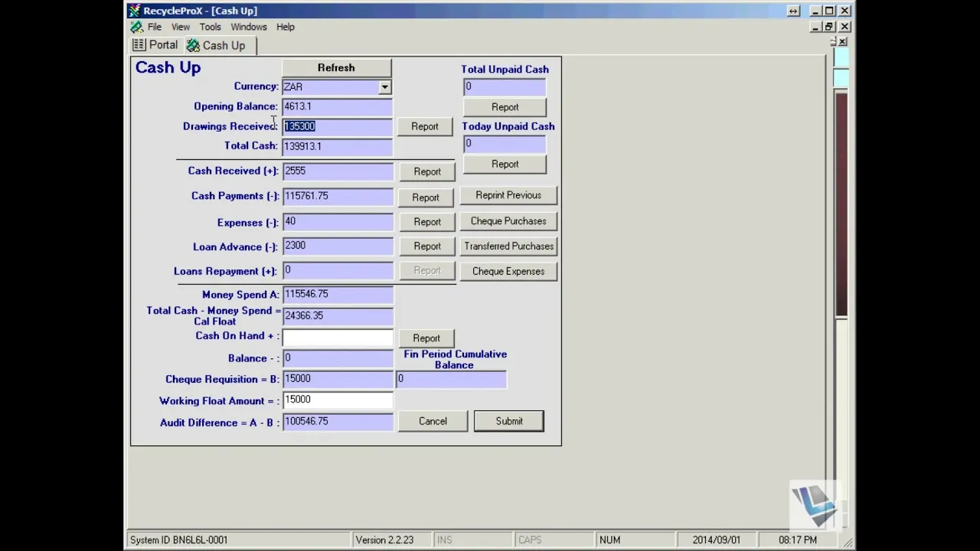The image size is (980, 551).
Task: Focus the Cal Float field showing 24366.35
Action: (x=337, y=316)
